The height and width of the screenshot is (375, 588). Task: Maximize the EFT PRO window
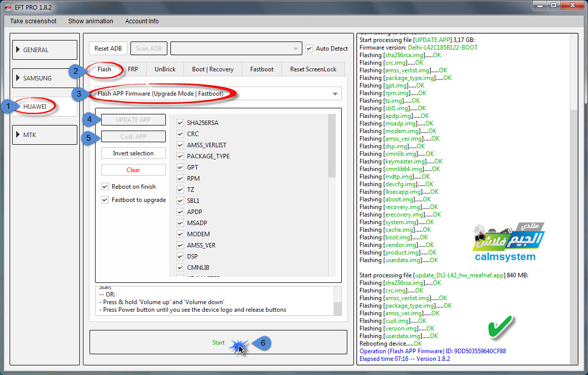click(x=554, y=5)
